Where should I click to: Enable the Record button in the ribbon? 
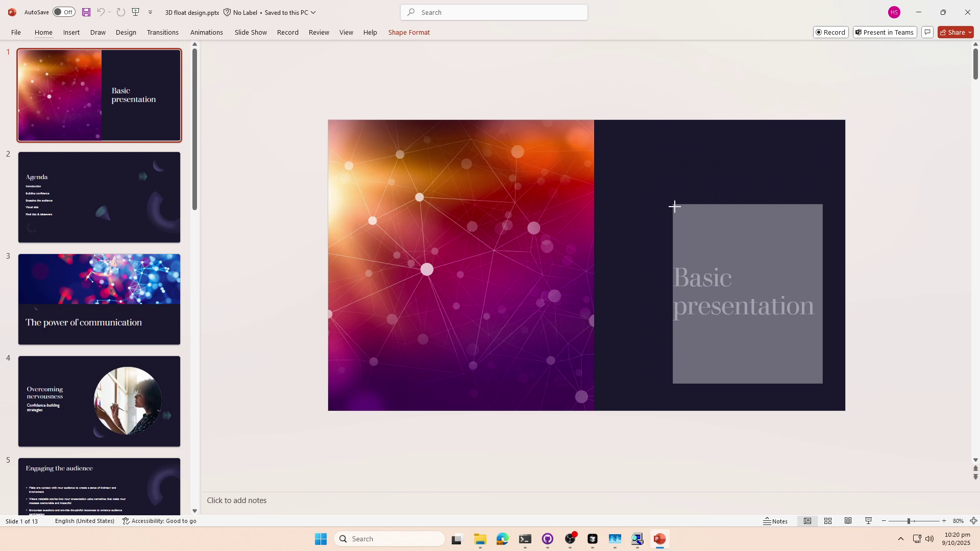(830, 32)
